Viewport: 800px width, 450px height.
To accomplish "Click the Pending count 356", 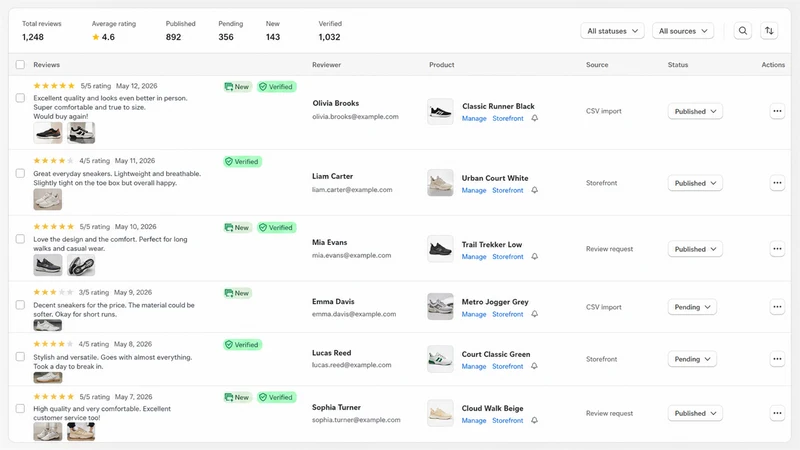I will (x=226, y=37).
